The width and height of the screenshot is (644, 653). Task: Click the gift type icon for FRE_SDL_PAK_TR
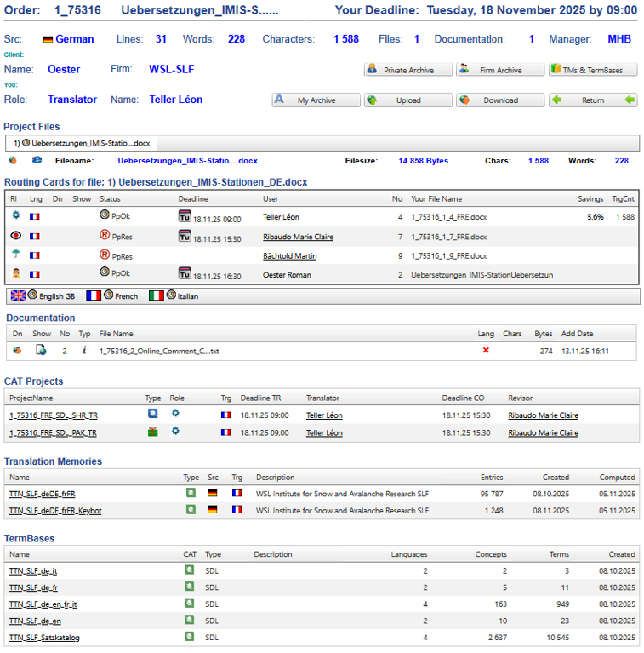(153, 432)
